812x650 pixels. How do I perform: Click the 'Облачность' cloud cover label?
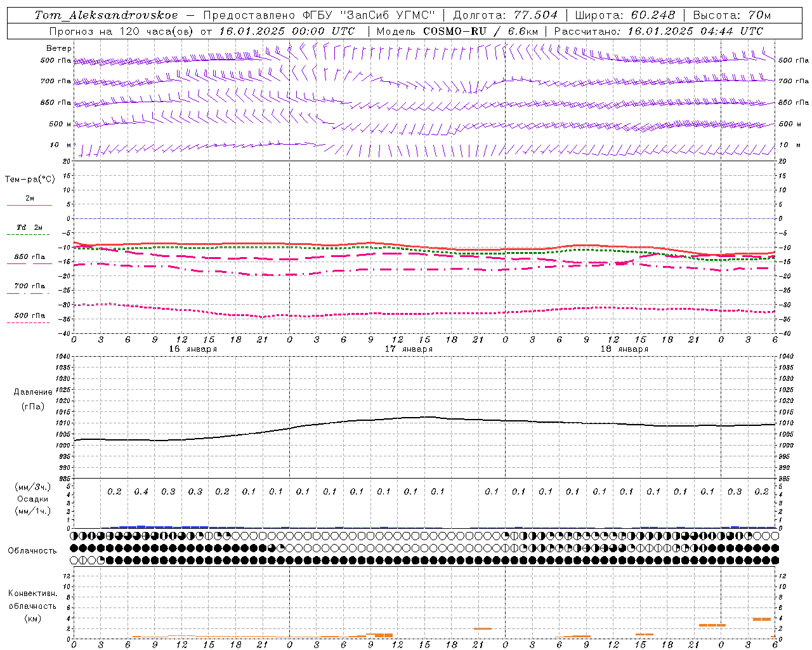32,551
